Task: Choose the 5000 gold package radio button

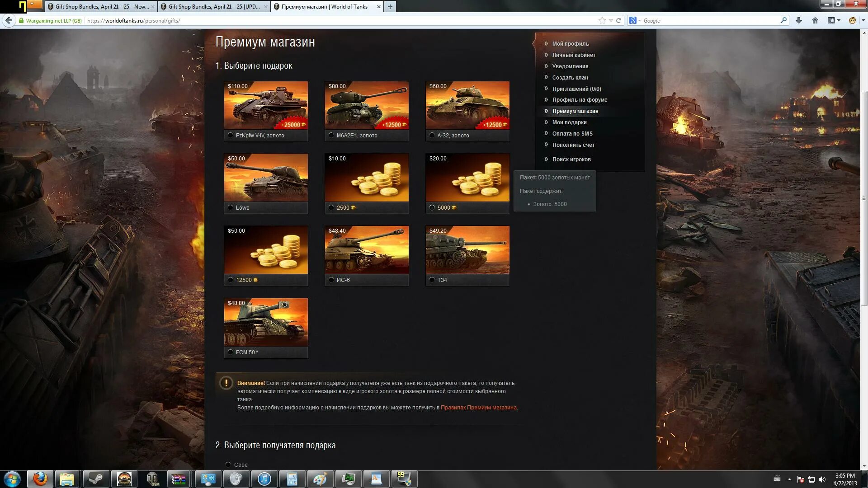Action: (432, 208)
